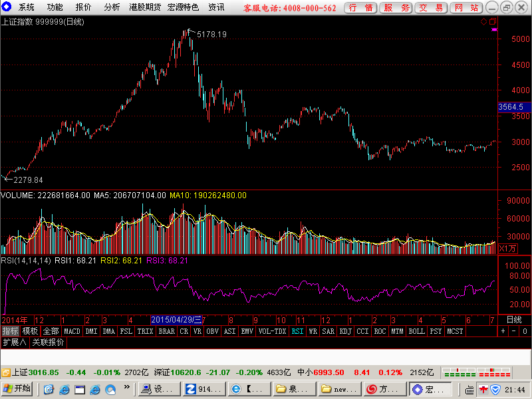Click the plus zoom button
Image resolution: width=532 pixels, height=399 pixels.
[x=503, y=331]
